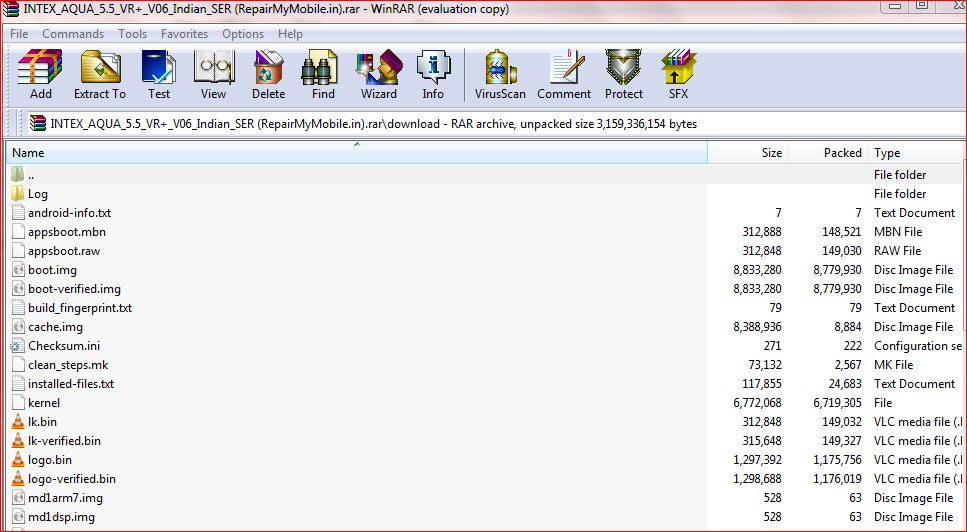
Task: Click 'MBN File' type cell
Action: coord(898,232)
